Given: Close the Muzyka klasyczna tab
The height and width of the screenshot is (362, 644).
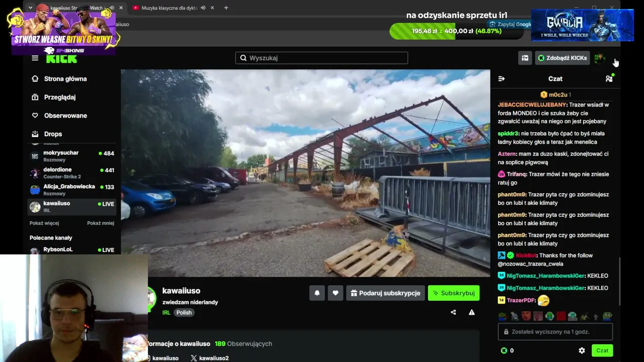Looking at the screenshot, I should [x=212, y=8].
